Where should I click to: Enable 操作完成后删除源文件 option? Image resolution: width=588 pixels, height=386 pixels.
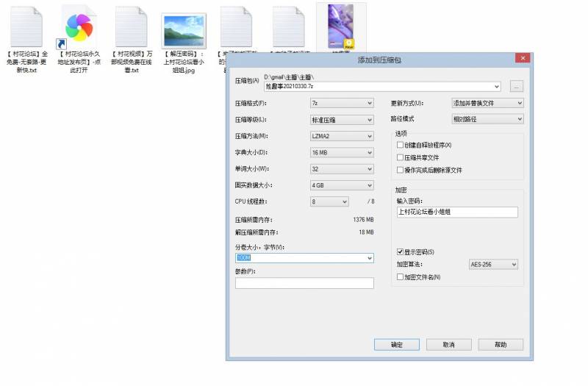pos(401,170)
